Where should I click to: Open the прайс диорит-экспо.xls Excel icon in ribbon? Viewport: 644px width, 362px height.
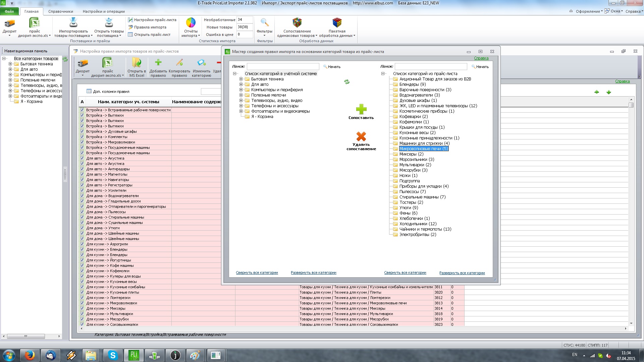pyautogui.click(x=35, y=23)
